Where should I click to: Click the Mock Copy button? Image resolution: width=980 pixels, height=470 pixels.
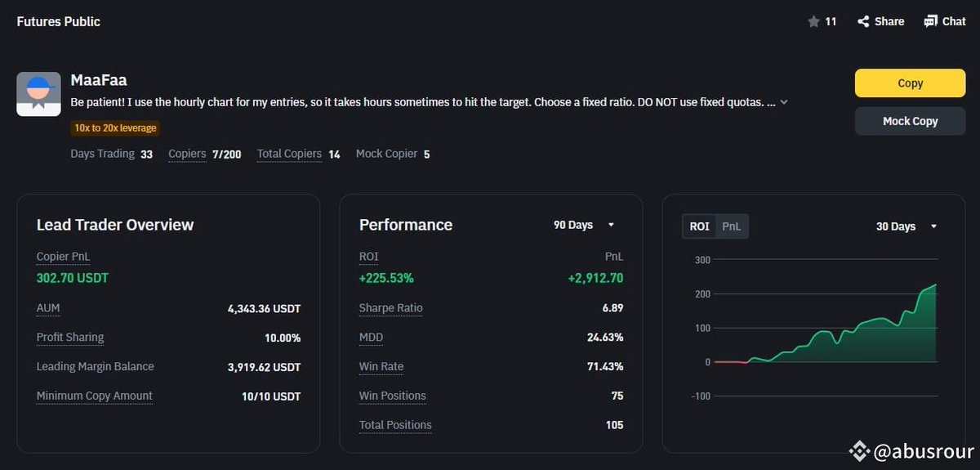[x=910, y=121]
